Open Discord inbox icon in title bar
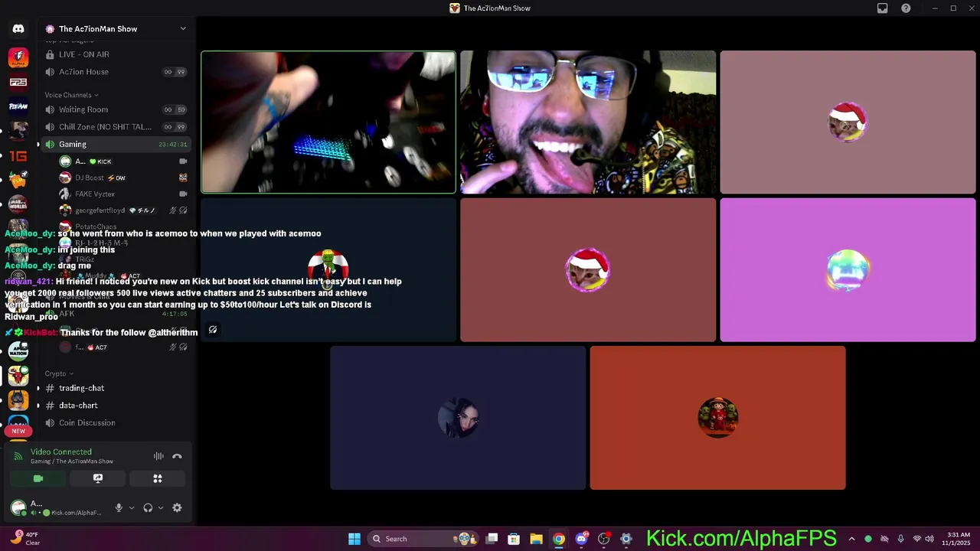This screenshot has height=551, width=980. point(883,8)
